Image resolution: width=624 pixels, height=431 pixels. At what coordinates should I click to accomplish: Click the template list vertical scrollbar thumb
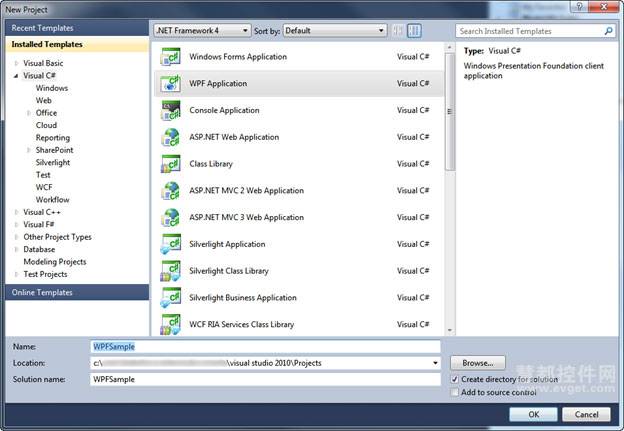click(x=450, y=112)
